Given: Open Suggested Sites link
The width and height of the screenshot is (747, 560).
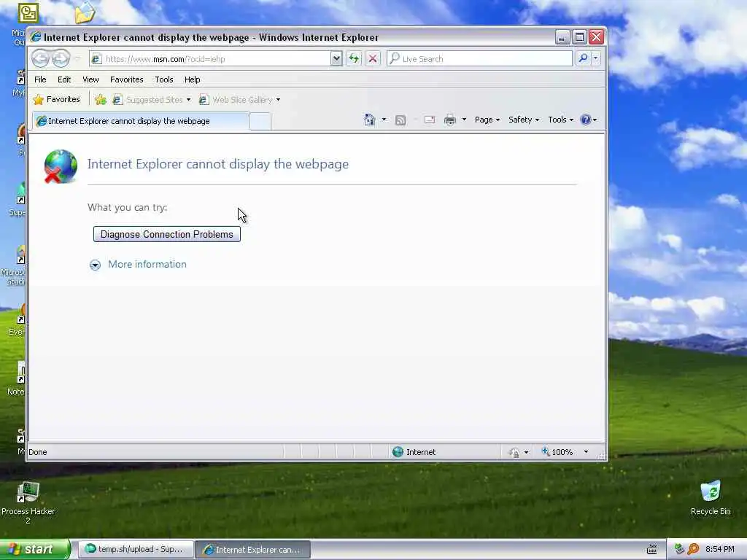Looking at the screenshot, I should point(152,99).
